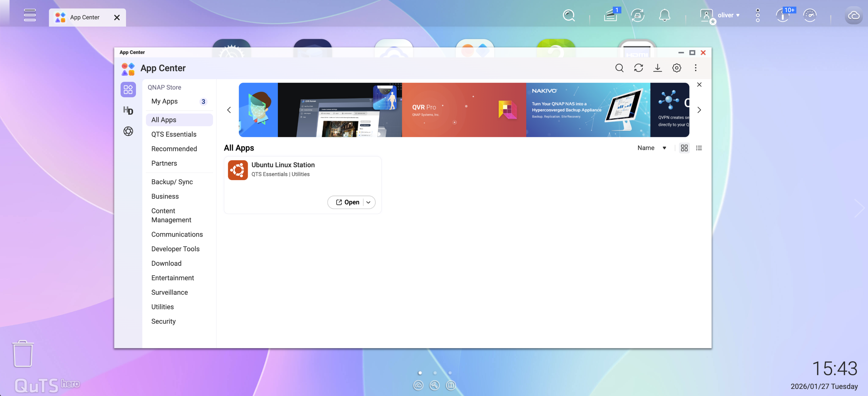
Task: Refresh the App Center app list
Action: pyautogui.click(x=639, y=68)
